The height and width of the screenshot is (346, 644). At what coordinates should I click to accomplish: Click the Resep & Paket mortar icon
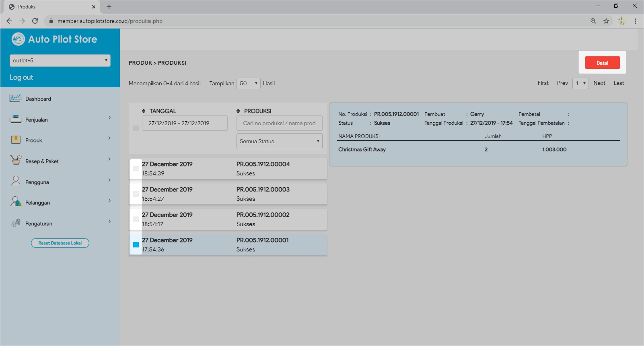pyautogui.click(x=16, y=160)
